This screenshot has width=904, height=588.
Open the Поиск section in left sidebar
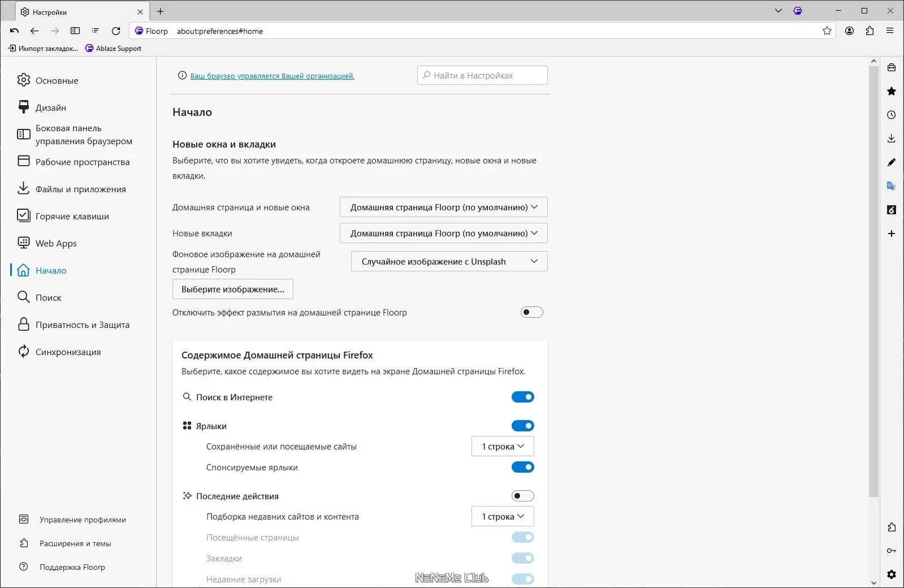tap(40, 297)
